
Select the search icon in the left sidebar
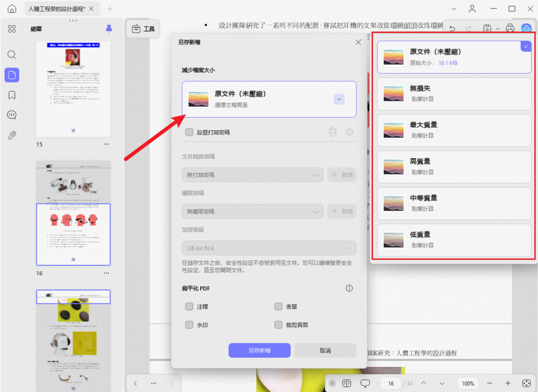coord(12,54)
